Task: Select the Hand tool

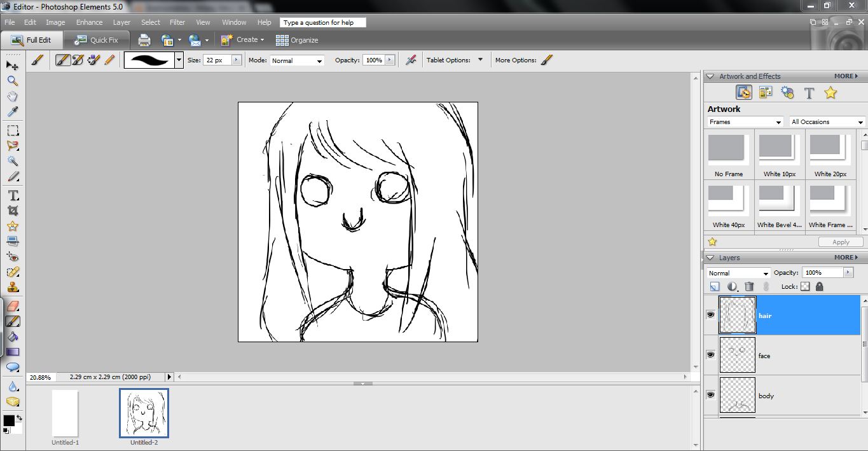Action: click(12, 97)
